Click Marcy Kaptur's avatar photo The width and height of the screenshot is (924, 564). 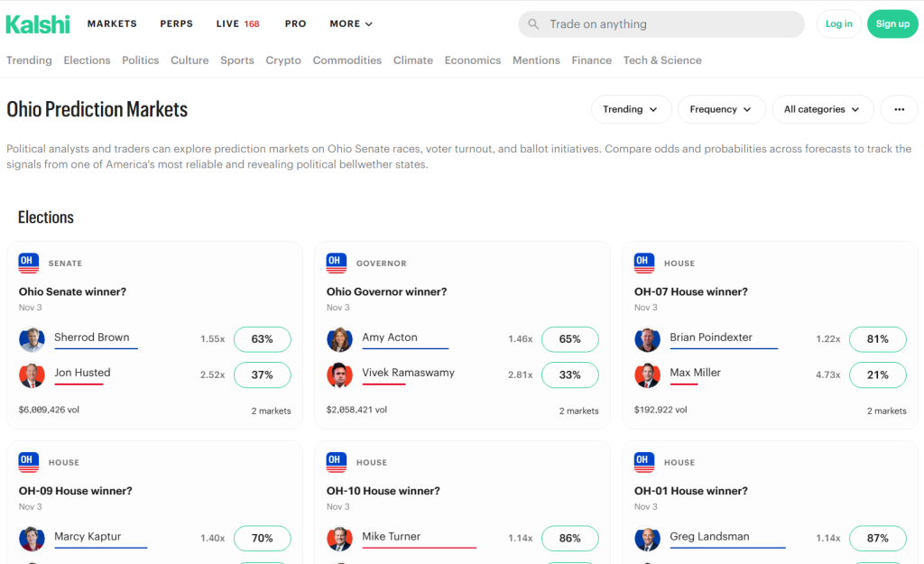(x=32, y=539)
